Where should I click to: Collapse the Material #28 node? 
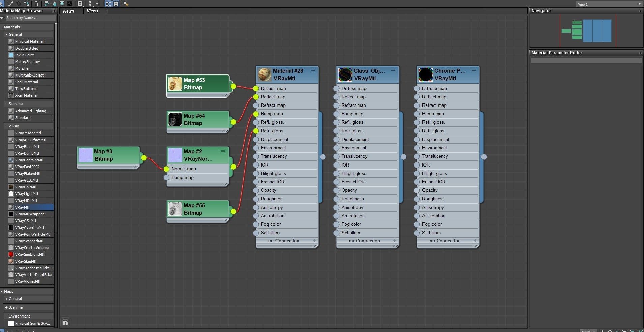tap(313, 70)
